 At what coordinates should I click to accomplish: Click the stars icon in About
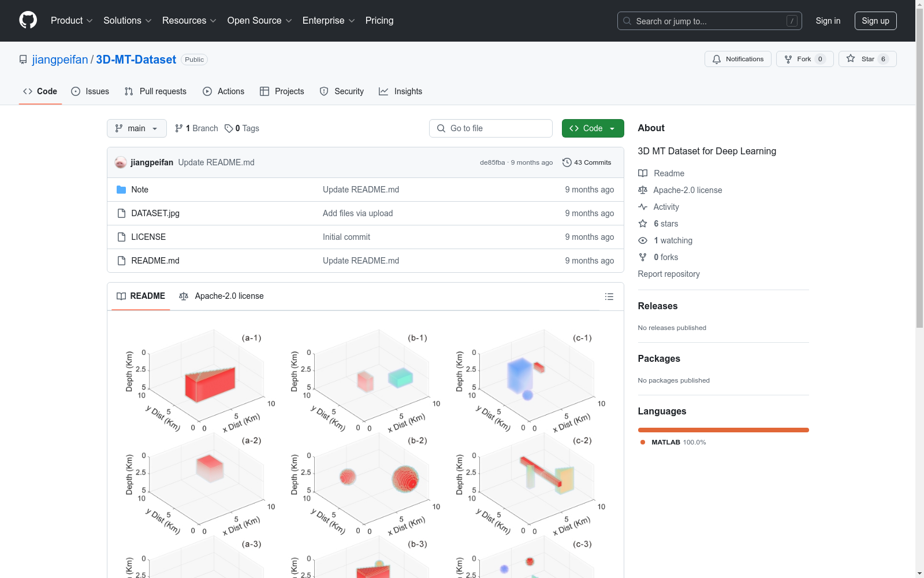643,224
